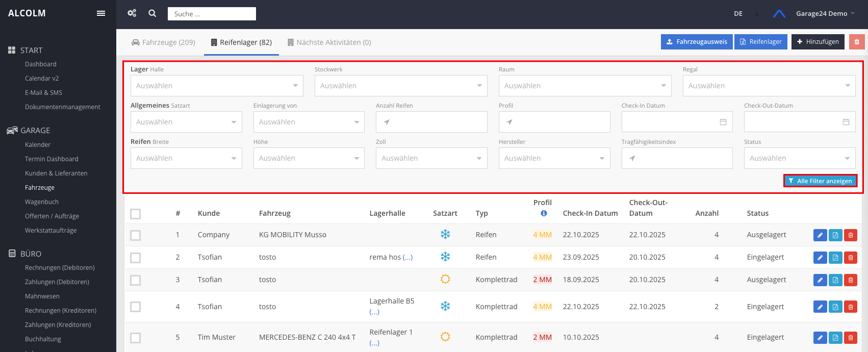Open the Lager Halle dropdown

pyautogui.click(x=217, y=86)
